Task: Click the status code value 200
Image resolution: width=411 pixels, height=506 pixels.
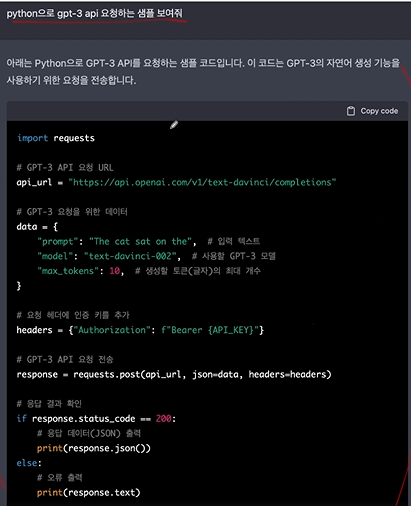Action: click(164, 419)
